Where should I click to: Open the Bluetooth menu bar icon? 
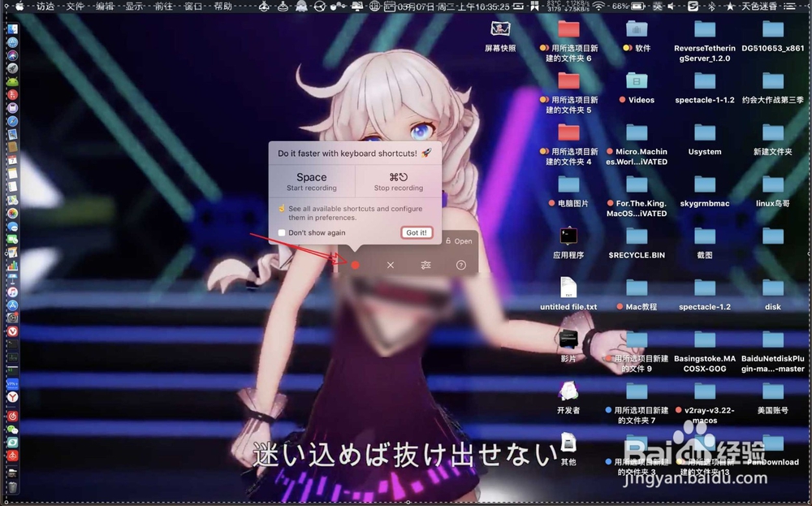[711, 6]
